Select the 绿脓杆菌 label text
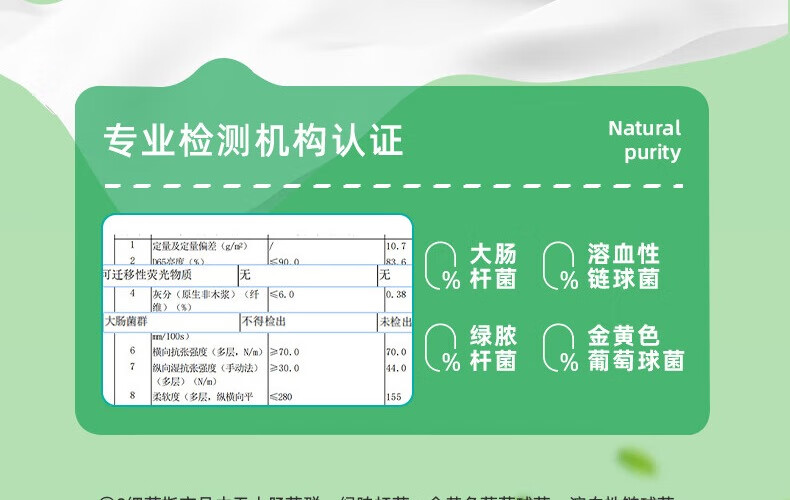 pyautogui.click(x=493, y=348)
